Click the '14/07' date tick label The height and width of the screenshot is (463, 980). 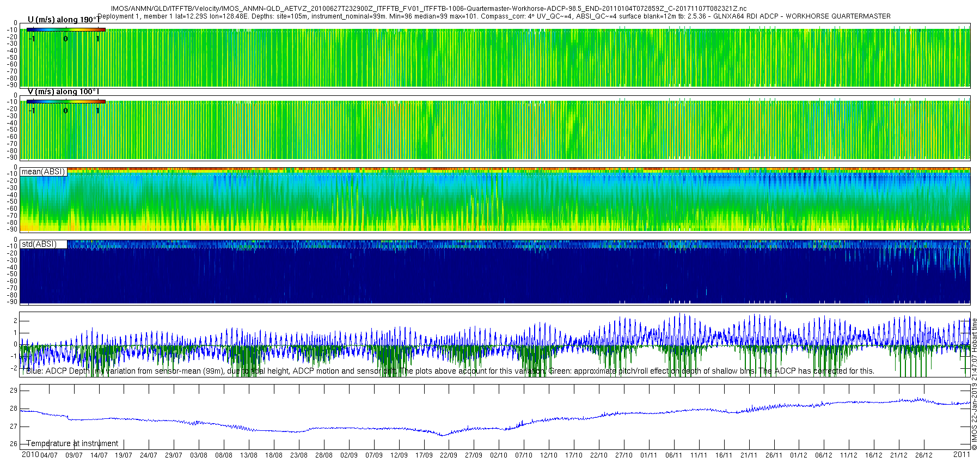pos(99,455)
